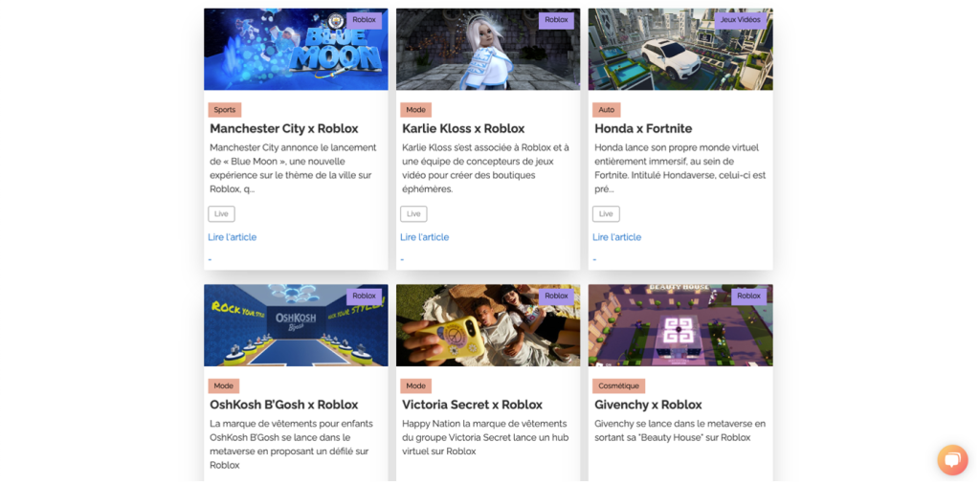Open Karlie Kloss x Roblox title
Screen dimensions: 980x484
pyautogui.click(x=463, y=128)
